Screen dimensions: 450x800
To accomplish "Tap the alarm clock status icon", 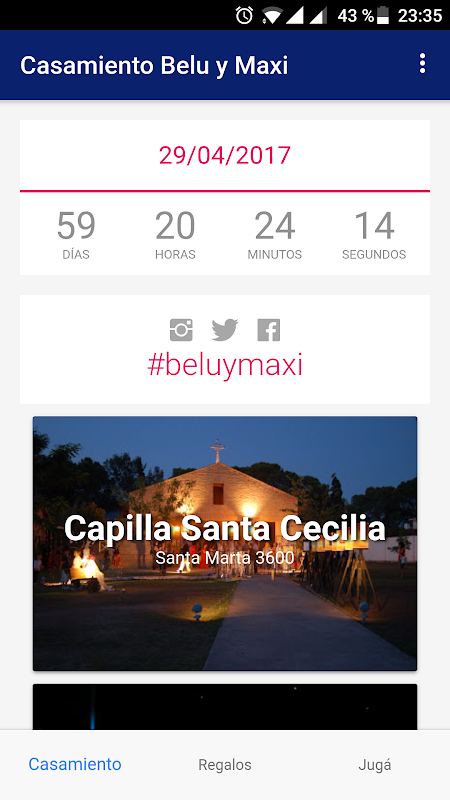I will [244, 15].
